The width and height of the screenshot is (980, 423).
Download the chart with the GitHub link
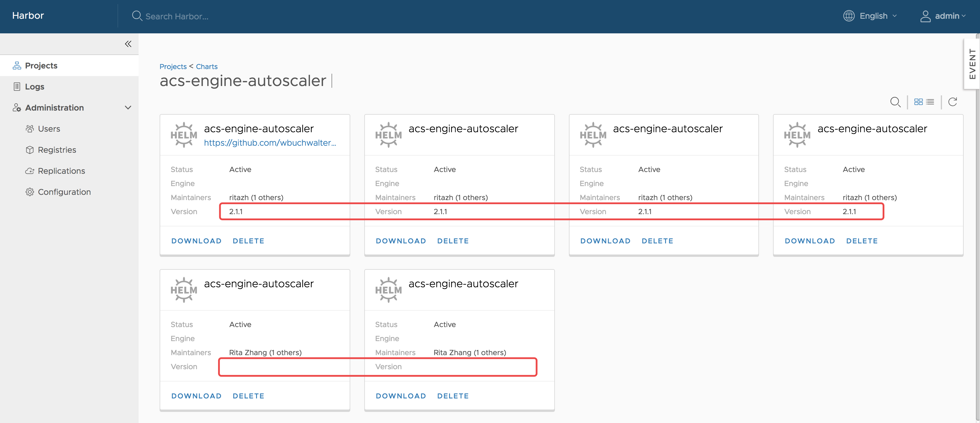pyautogui.click(x=196, y=241)
